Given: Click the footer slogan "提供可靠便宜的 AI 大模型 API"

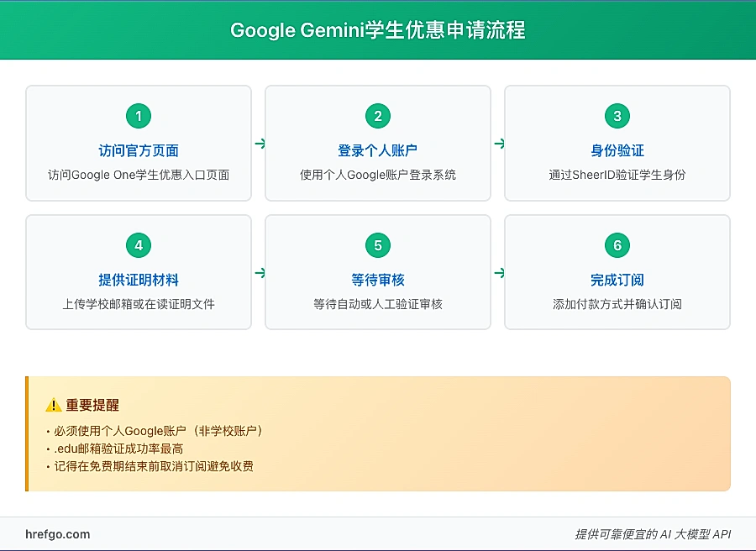Looking at the screenshot, I should tap(653, 534).
